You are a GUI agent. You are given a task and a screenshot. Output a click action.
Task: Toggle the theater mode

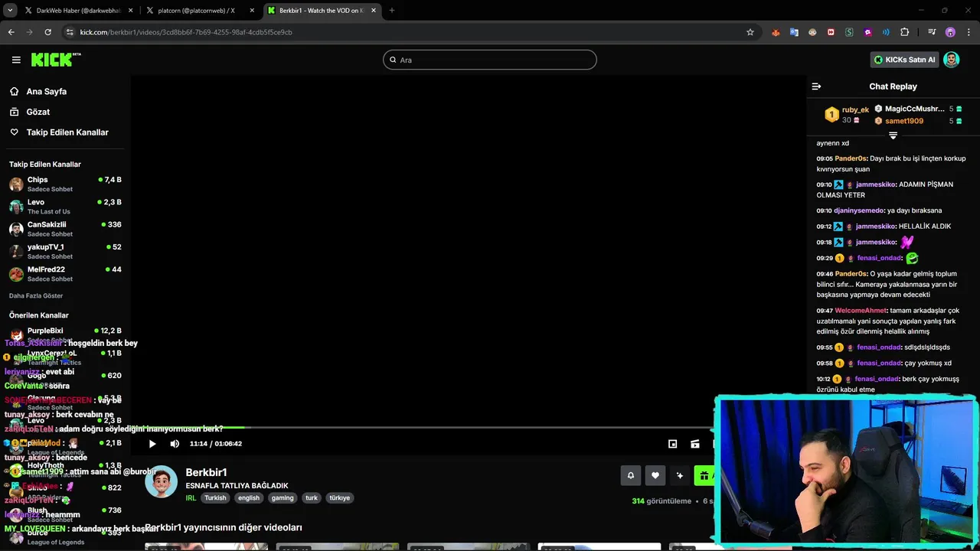click(695, 444)
